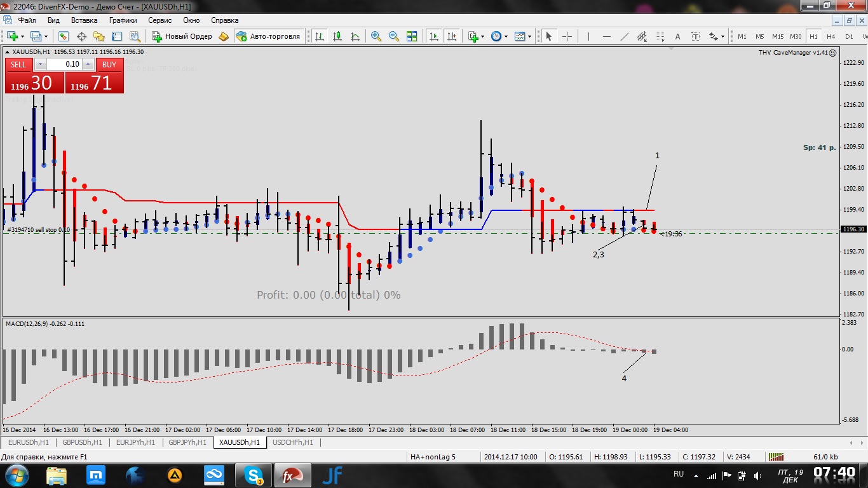868x488 pixels.
Task: Switch chart to bar chart mode
Action: [x=320, y=36]
